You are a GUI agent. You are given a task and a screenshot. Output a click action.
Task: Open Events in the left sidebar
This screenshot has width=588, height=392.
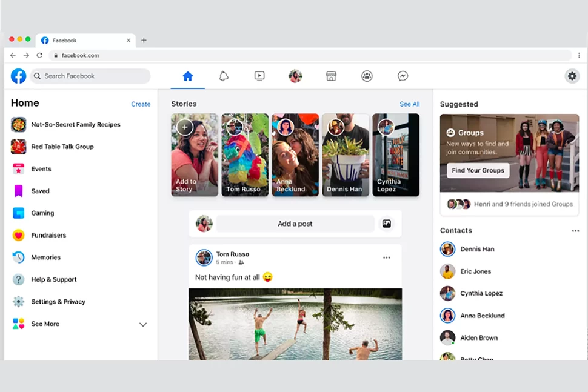41,169
